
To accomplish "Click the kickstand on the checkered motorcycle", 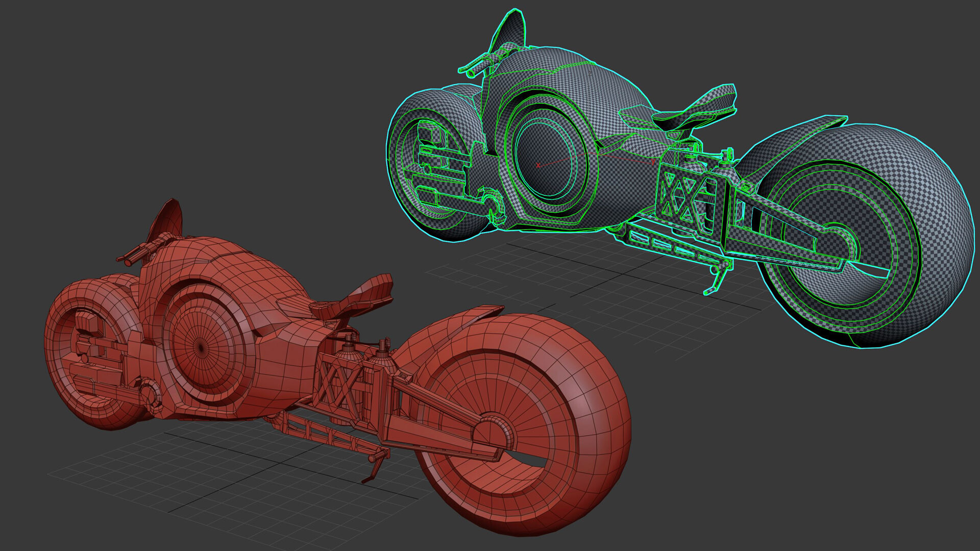I will tap(717, 278).
